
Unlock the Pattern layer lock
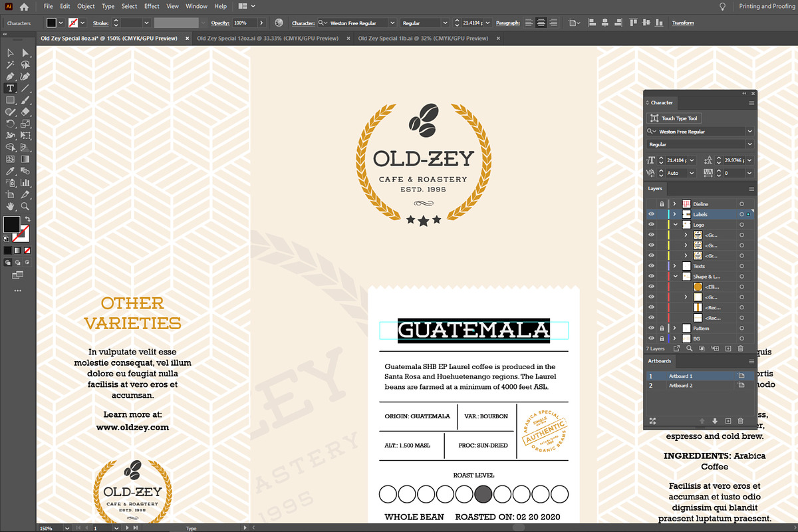coord(662,329)
